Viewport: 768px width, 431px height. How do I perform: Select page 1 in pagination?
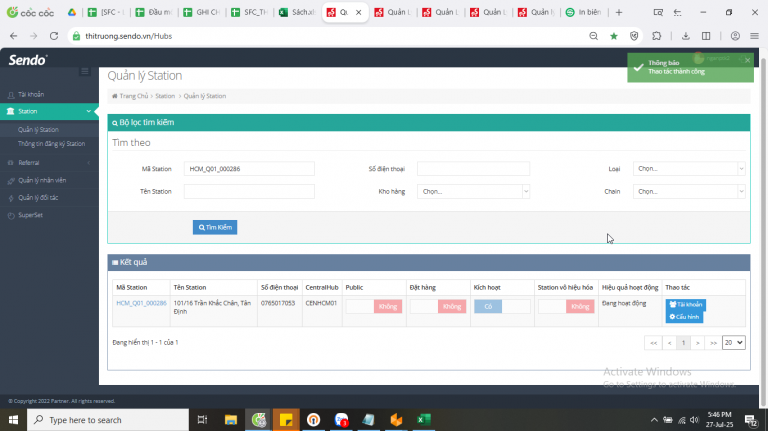pyautogui.click(x=683, y=343)
